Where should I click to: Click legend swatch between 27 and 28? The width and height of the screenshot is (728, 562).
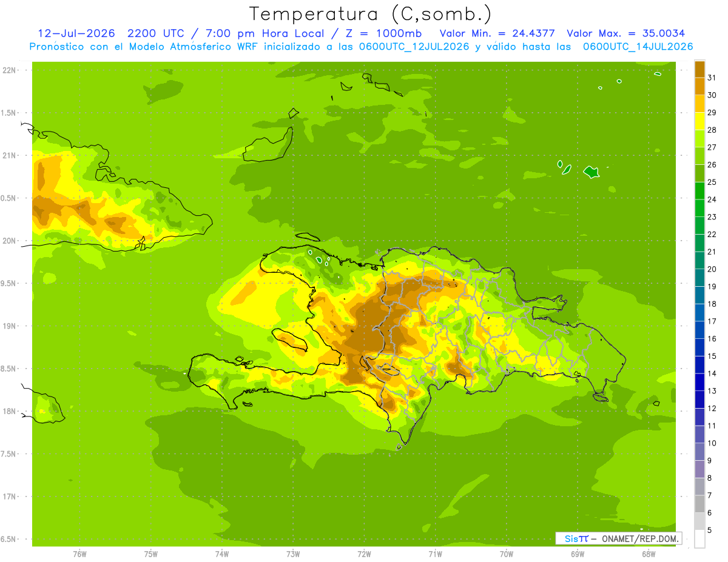pyautogui.click(x=699, y=138)
